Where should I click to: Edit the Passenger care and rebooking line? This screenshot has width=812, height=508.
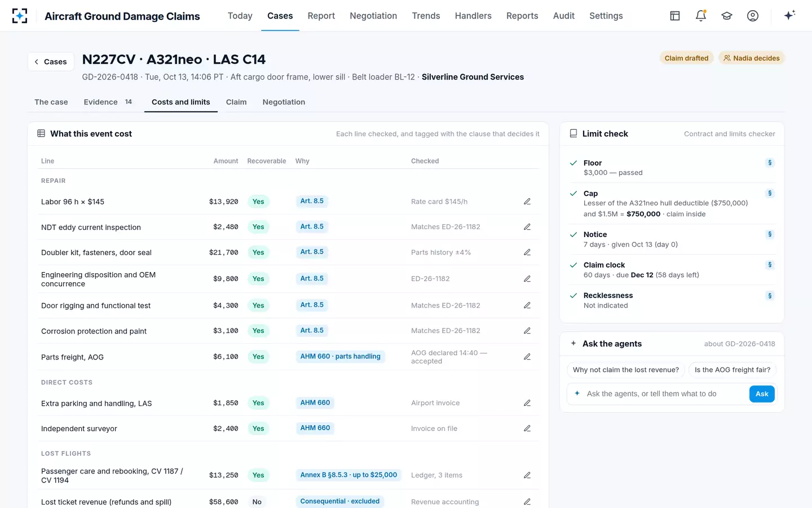[x=527, y=475]
